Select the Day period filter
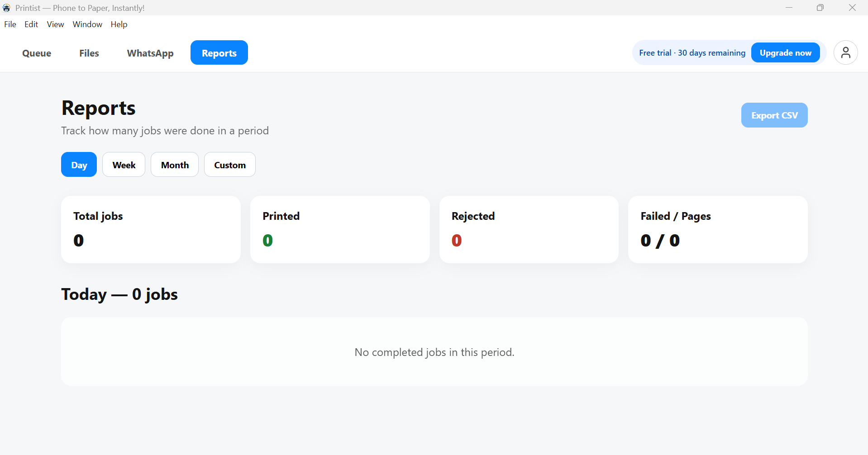The height and width of the screenshot is (455, 868). (x=79, y=165)
